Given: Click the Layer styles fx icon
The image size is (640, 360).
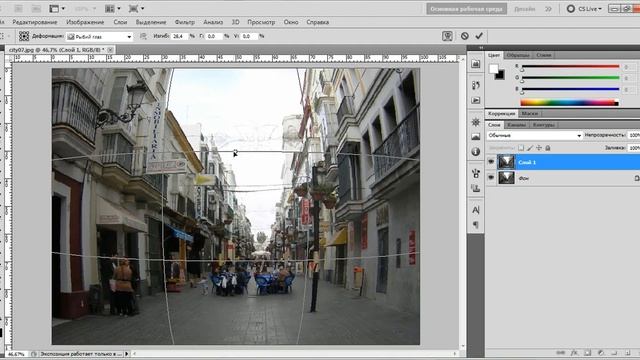Looking at the screenshot, I should (574, 353).
